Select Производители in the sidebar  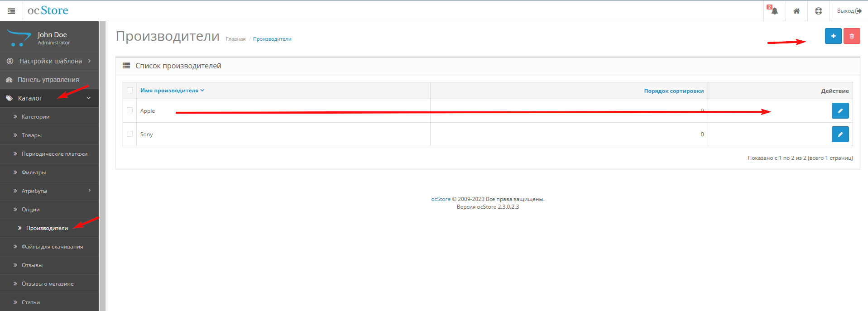(49, 228)
